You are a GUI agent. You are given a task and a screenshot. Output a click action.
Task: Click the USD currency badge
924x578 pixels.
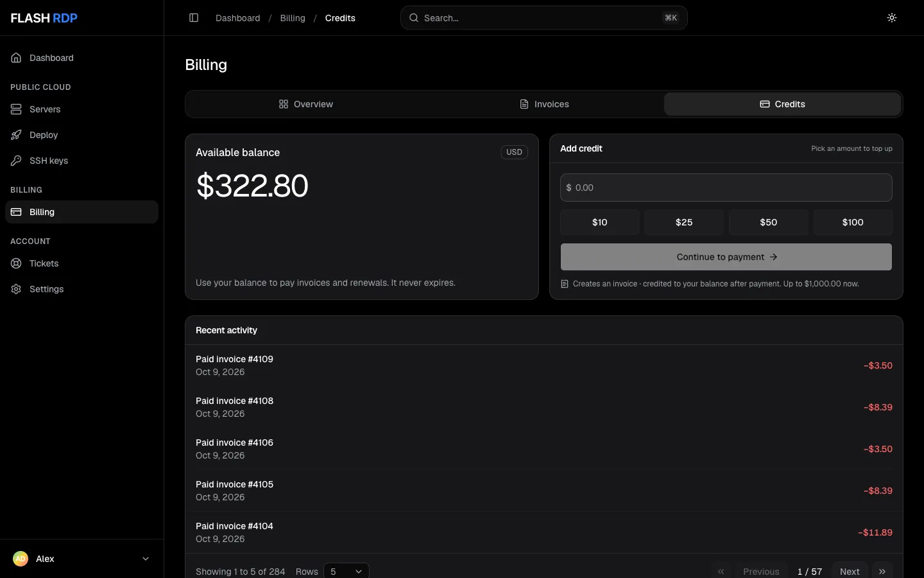(x=514, y=152)
